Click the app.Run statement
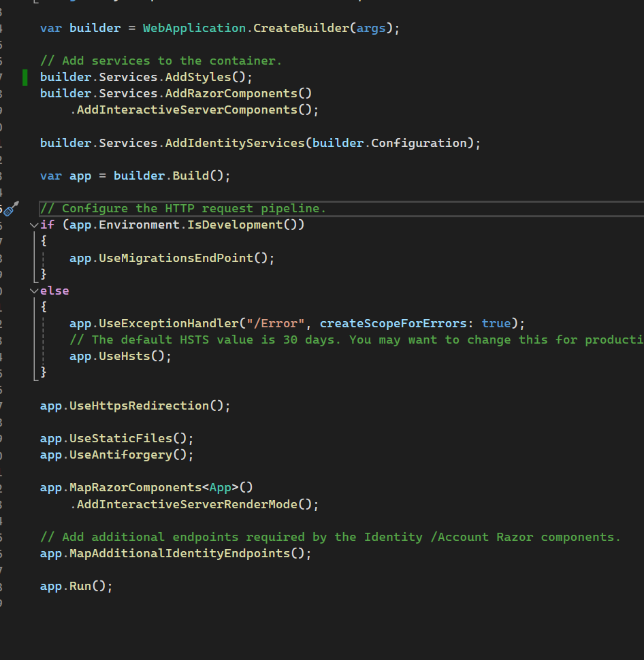This screenshot has height=660, width=644. [75, 586]
